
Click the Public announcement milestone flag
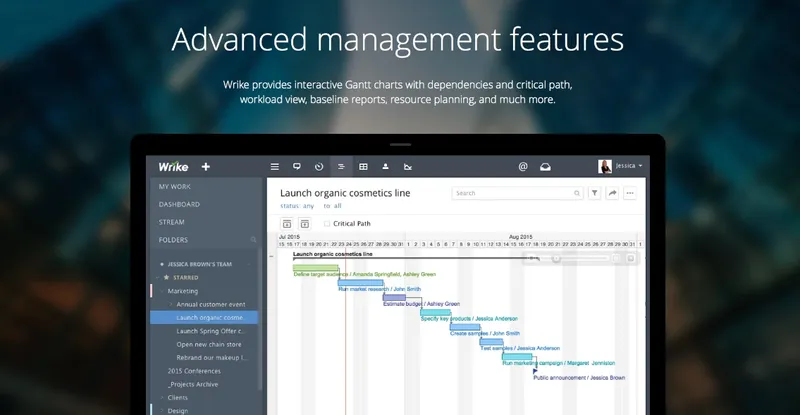coord(535,371)
